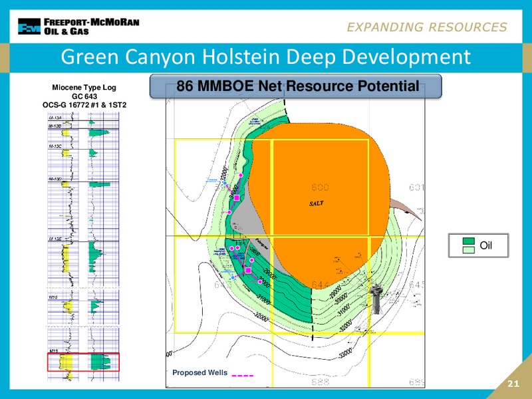Image resolution: width=532 pixels, height=399 pixels.
Task: Click the lower pink square drill center
Action: [x=248, y=271]
